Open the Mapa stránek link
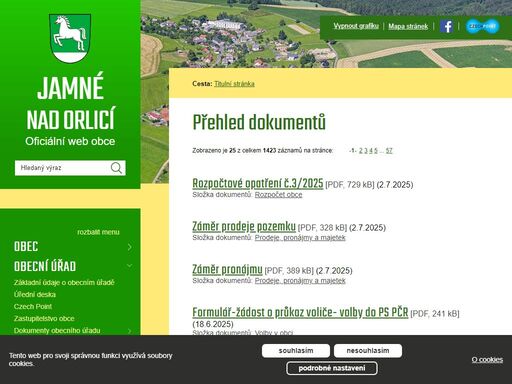The image size is (512, 384). tap(408, 26)
